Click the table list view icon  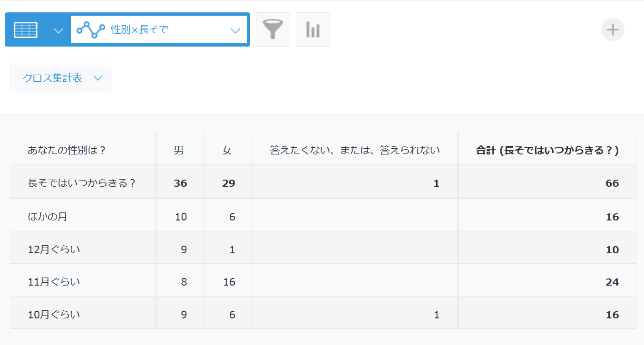(26, 30)
